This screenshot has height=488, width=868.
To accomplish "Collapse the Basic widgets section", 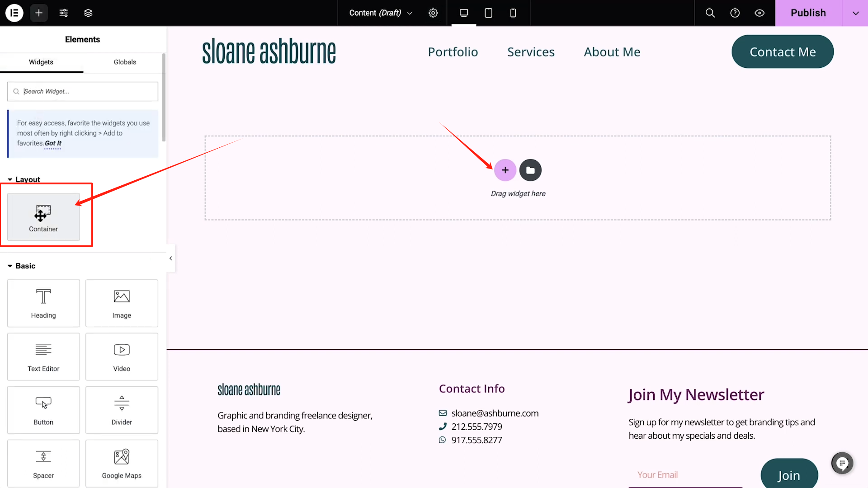I will pos(21,266).
